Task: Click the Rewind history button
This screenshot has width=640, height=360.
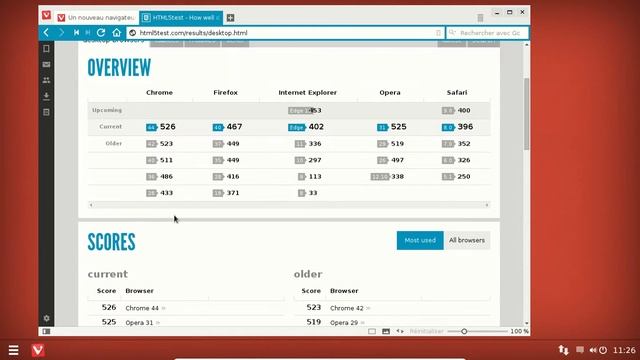Action: 76,33
